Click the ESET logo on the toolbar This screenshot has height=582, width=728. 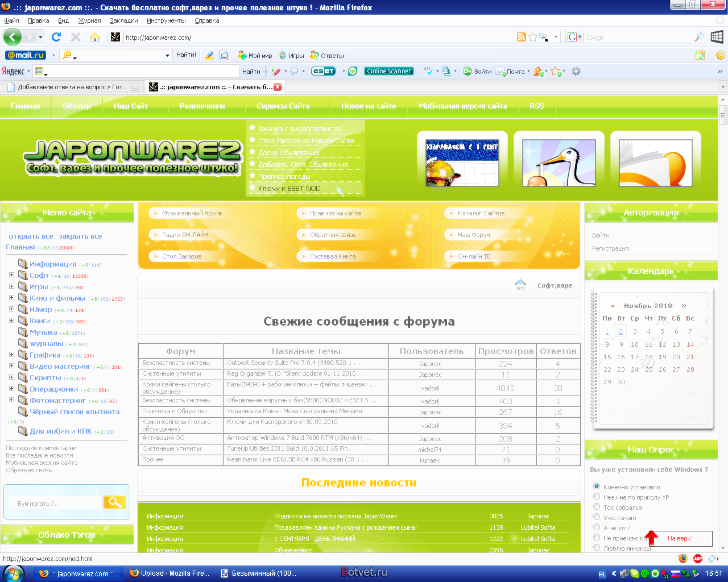(323, 71)
